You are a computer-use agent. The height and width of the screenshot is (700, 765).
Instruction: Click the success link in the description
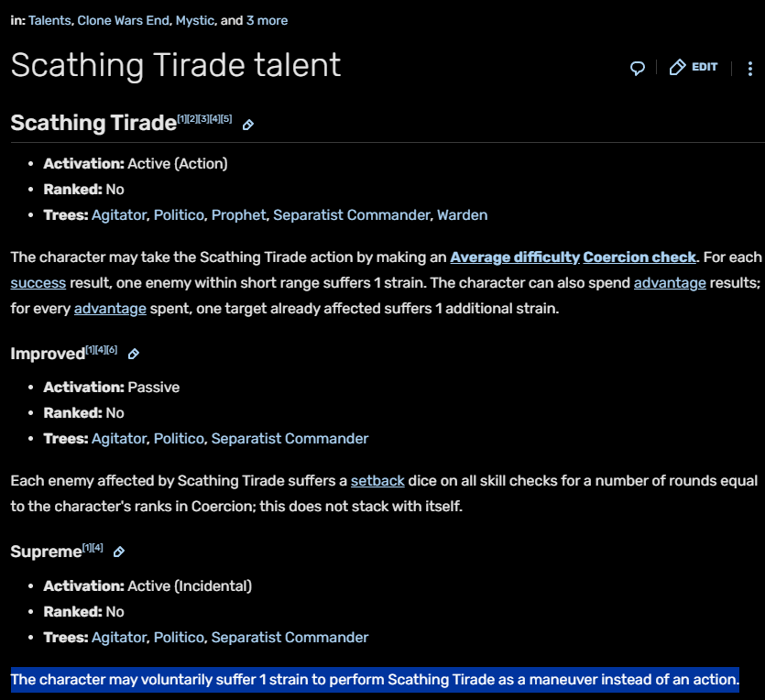[38, 283]
